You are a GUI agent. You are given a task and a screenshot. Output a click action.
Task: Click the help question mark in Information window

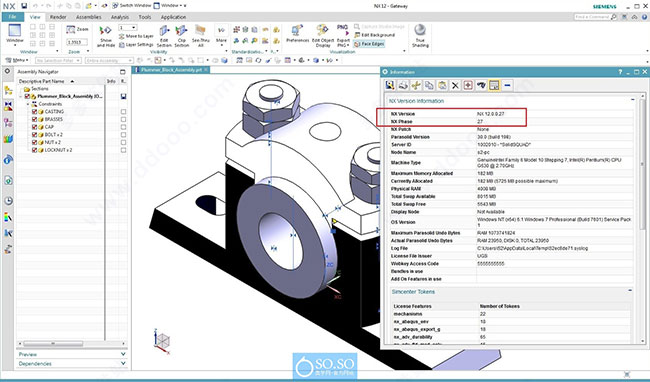click(620, 72)
